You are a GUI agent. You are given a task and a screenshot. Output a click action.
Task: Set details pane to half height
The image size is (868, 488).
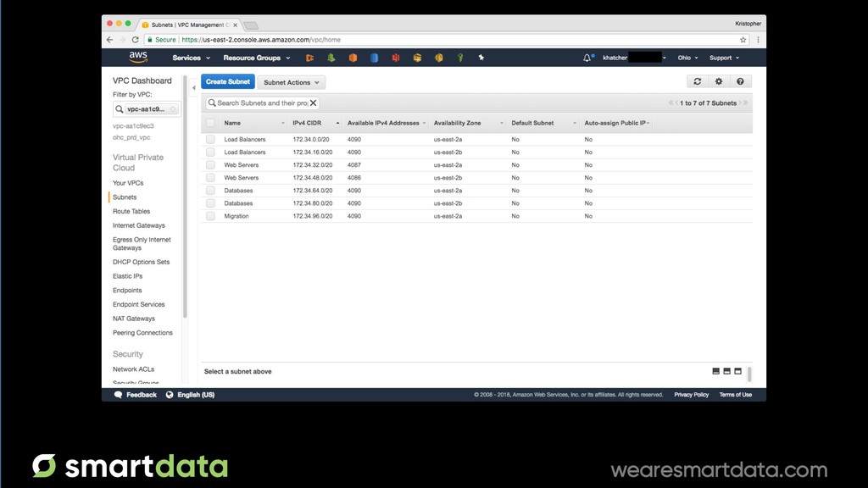pos(726,371)
